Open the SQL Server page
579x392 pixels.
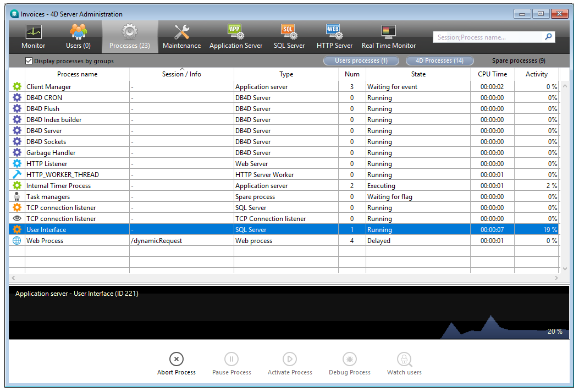click(x=289, y=37)
